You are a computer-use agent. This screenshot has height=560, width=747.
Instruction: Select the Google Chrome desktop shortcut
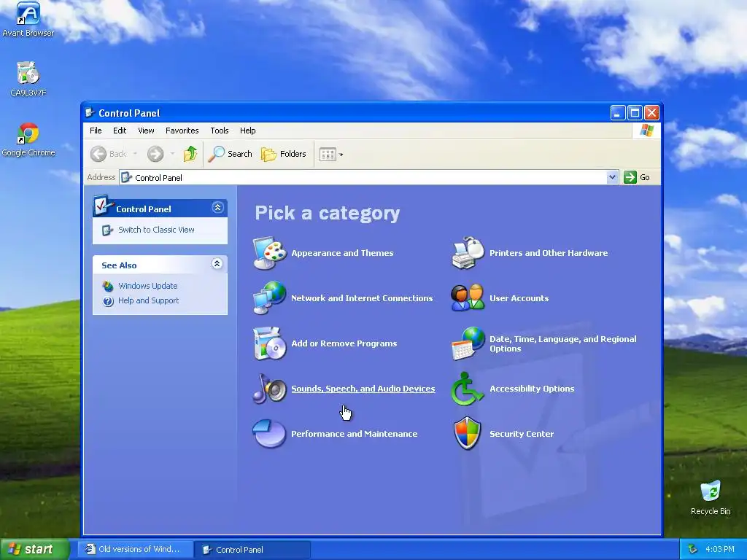(x=28, y=139)
